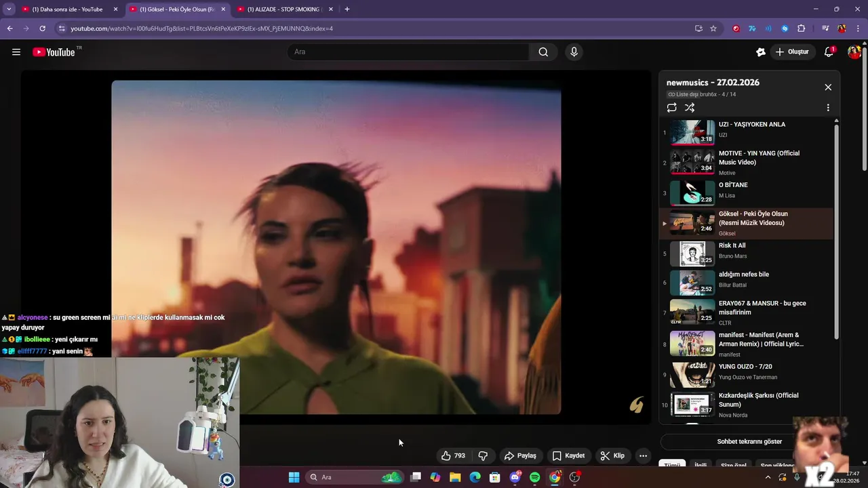The image size is (868, 488).
Task: Bookmark page with the star icon
Action: (713, 28)
